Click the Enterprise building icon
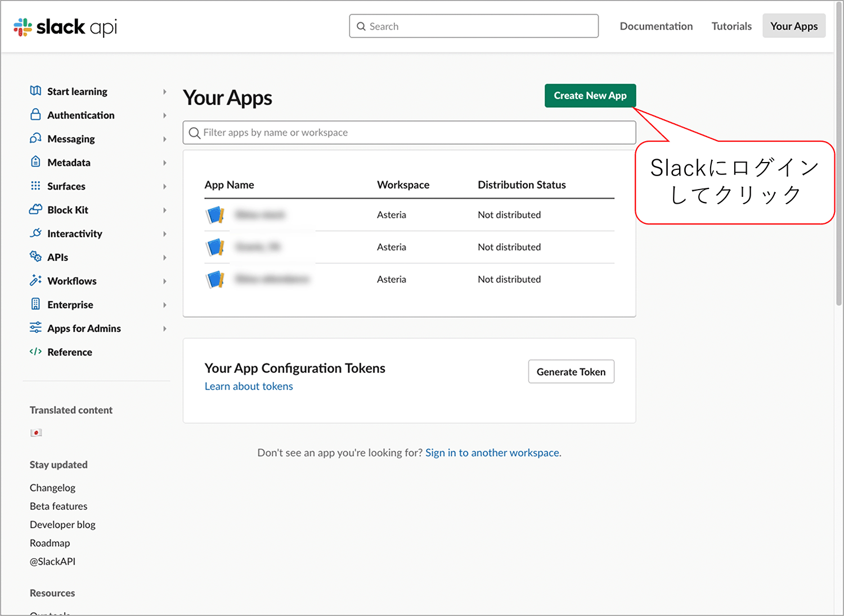The height and width of the screenshot is (616, 844). coord(35,304)
